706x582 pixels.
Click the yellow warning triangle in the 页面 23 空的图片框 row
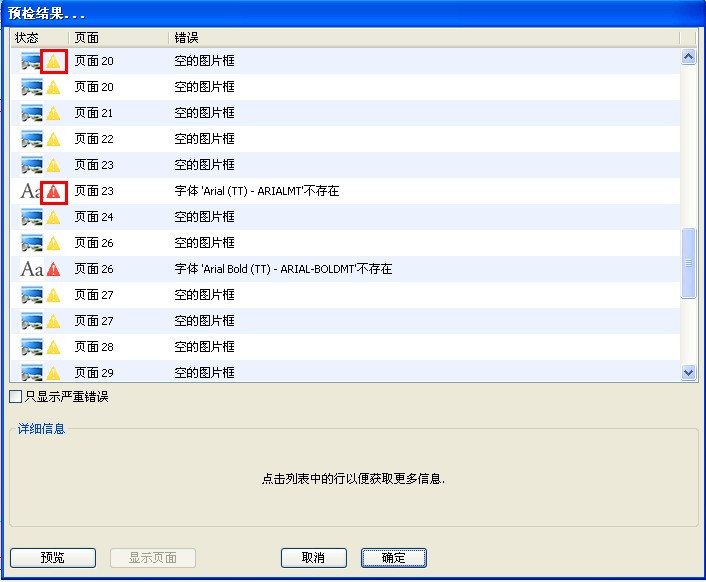pyautogui.click(x=53, y=166)
